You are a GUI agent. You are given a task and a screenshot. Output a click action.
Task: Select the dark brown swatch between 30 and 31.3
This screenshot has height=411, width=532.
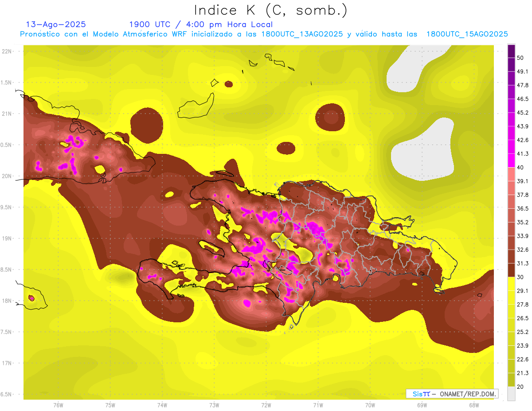click(x=511, y=270)
